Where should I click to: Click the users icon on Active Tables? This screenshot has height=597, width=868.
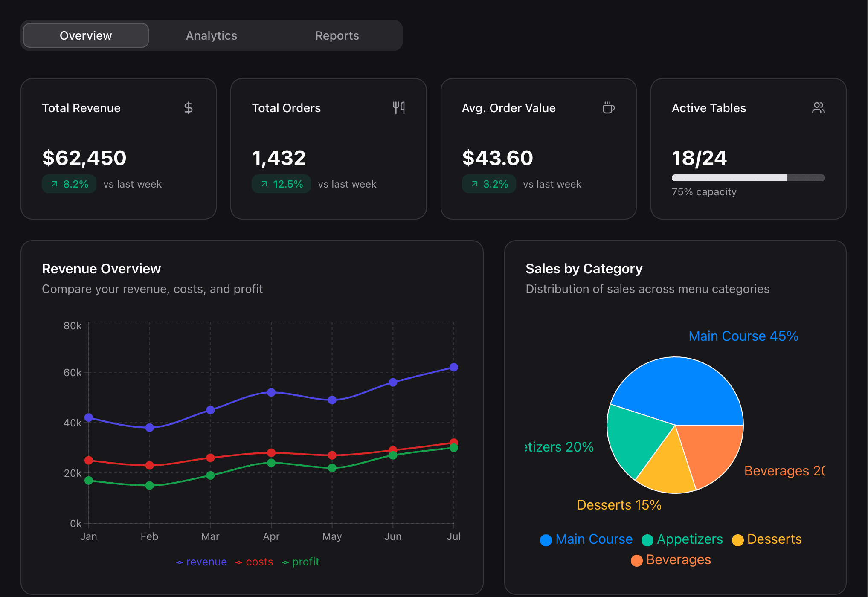point(818,108)
